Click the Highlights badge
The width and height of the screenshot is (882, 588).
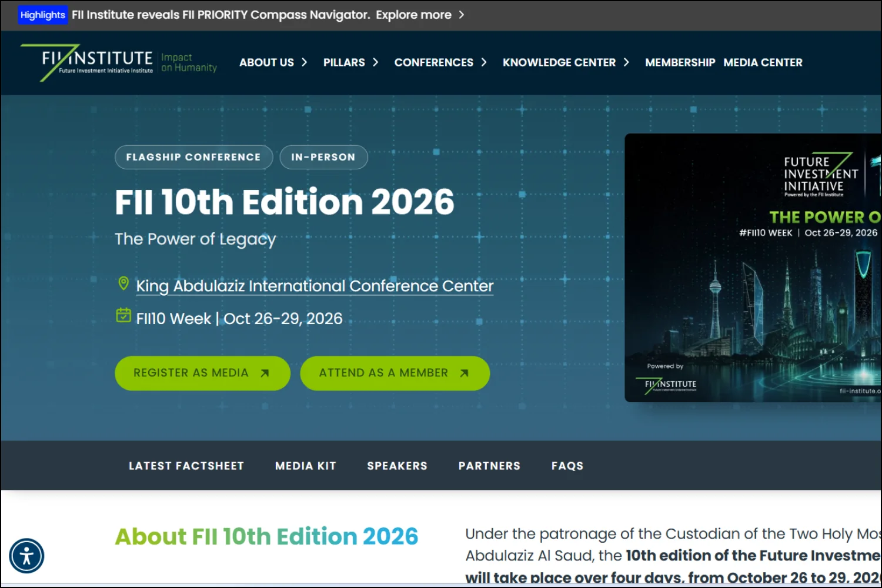pos(42,15)
